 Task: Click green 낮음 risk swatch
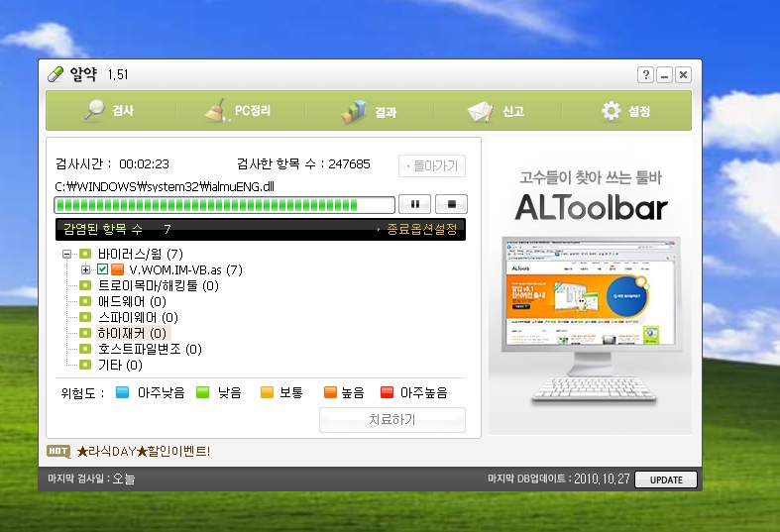point(203,392)
